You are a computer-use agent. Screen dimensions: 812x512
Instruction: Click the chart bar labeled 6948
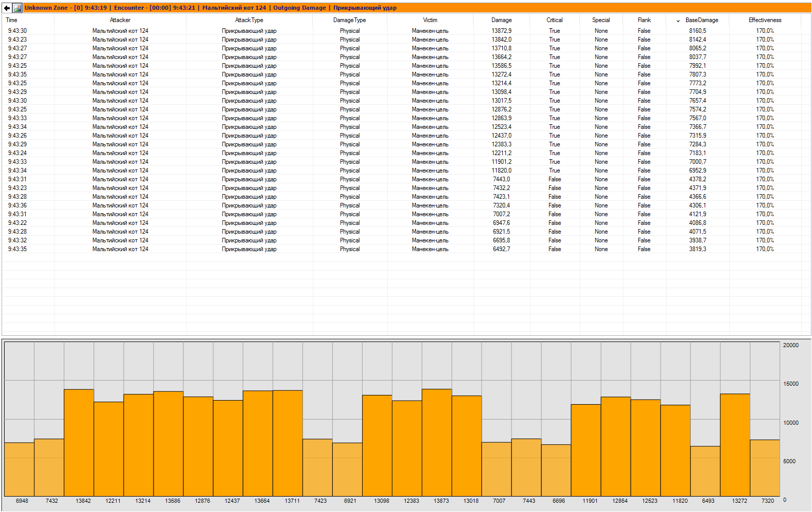(x=19, y=469)
